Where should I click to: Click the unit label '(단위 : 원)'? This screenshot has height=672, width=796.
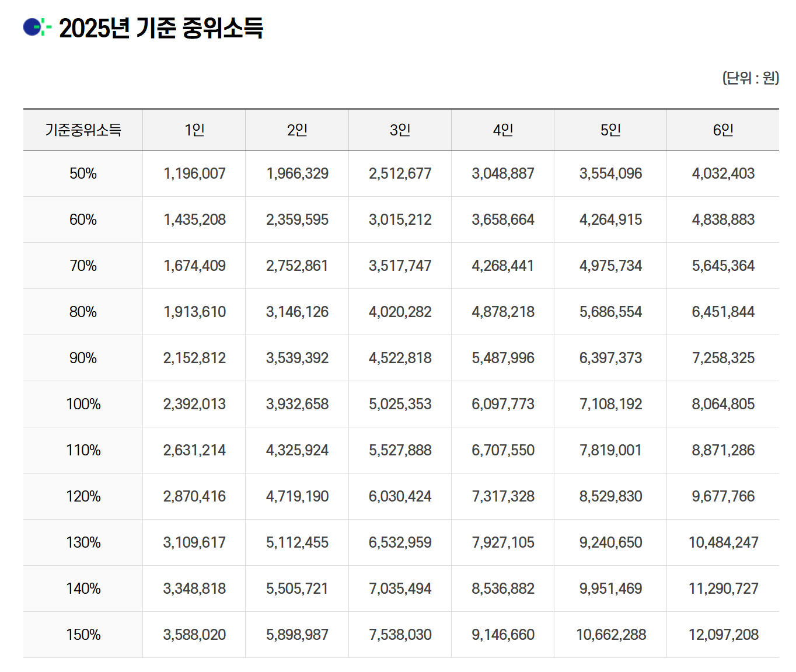pyautogui.click(x=750, y=78)
